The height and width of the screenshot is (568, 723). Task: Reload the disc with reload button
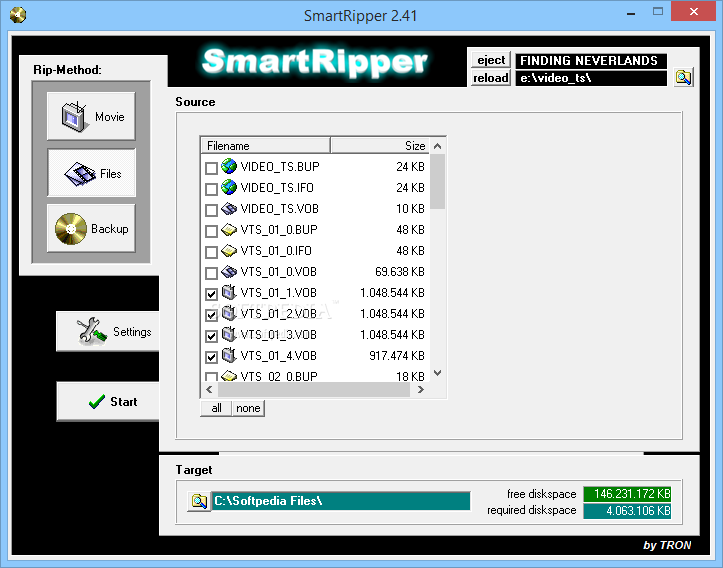pos(491,78)
